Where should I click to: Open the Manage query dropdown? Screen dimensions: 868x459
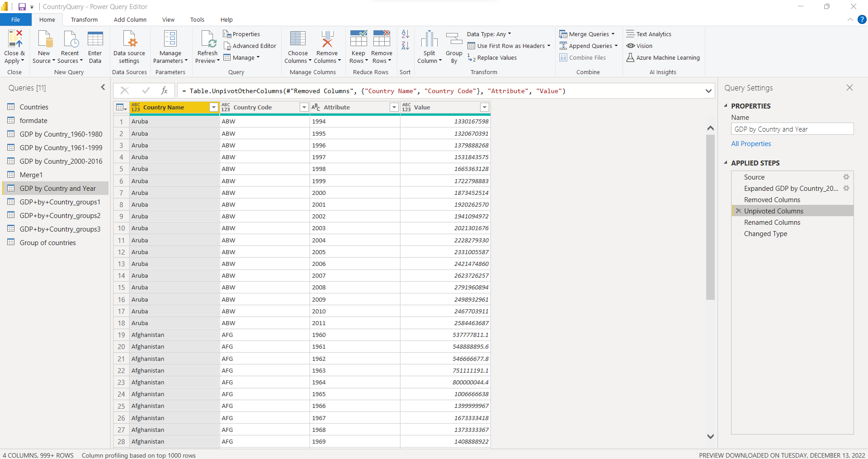[x=241, y=57]
